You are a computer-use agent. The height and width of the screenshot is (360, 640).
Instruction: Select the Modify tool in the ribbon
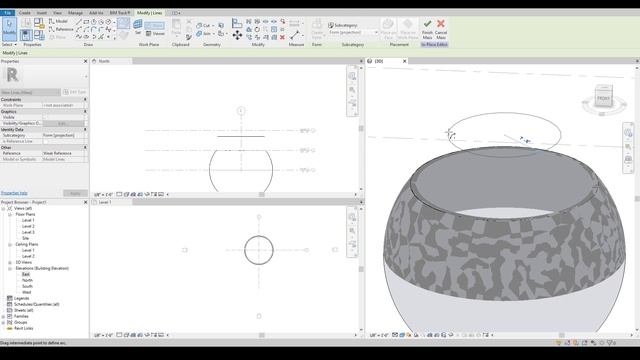coord(9,29)
